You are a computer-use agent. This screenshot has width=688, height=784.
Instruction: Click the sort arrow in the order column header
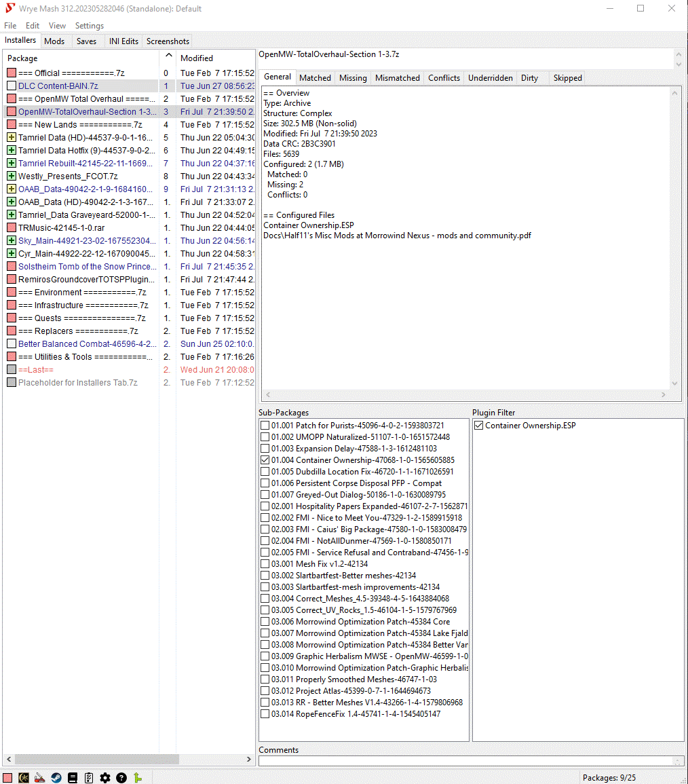[168, 56]
